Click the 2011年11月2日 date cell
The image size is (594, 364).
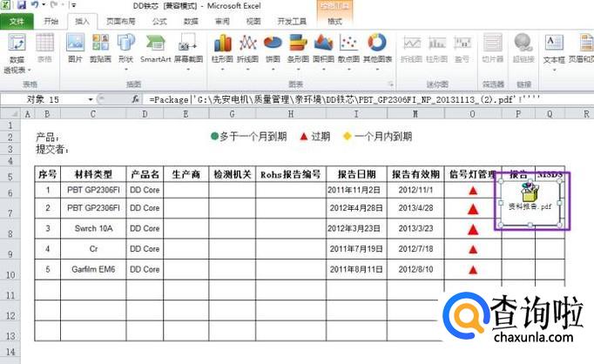coord(356,190)
